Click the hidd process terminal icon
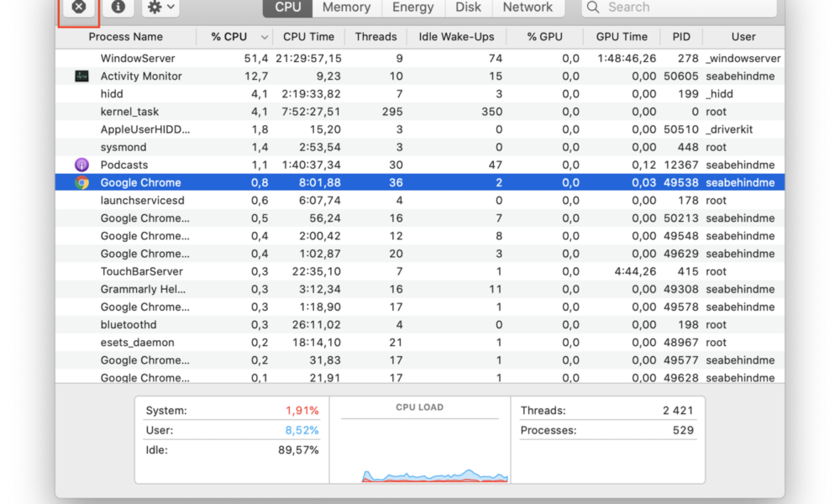Image resolution: width=840 pixels, height=504 pixels. (81, 93)
